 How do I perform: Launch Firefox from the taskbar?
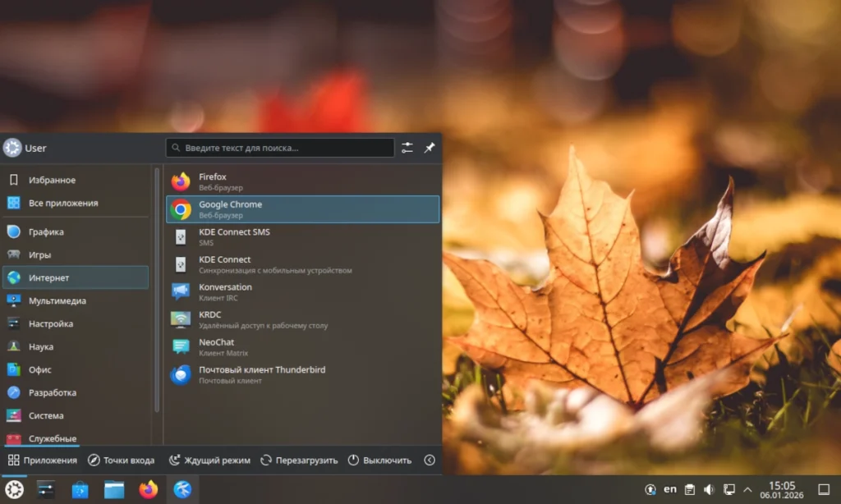click(149, 489)
